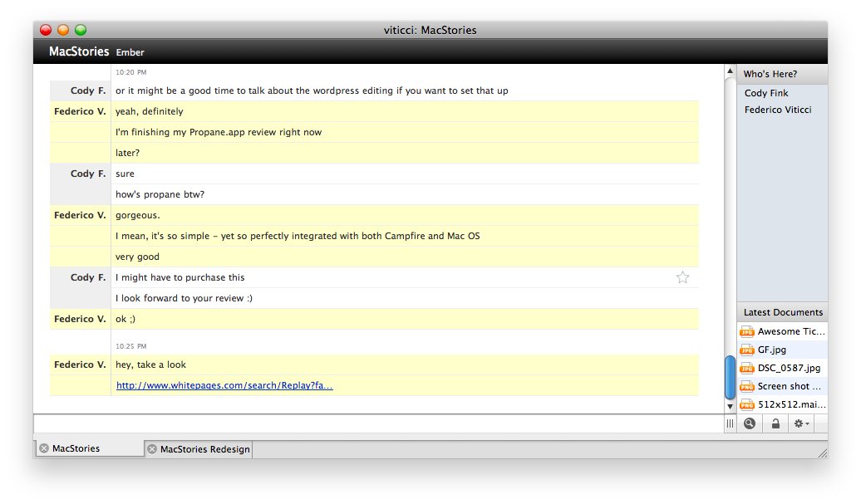The image size is (861, 504).
Task: Click Cody F. name beside wordpress message
Action: [88, 91]
